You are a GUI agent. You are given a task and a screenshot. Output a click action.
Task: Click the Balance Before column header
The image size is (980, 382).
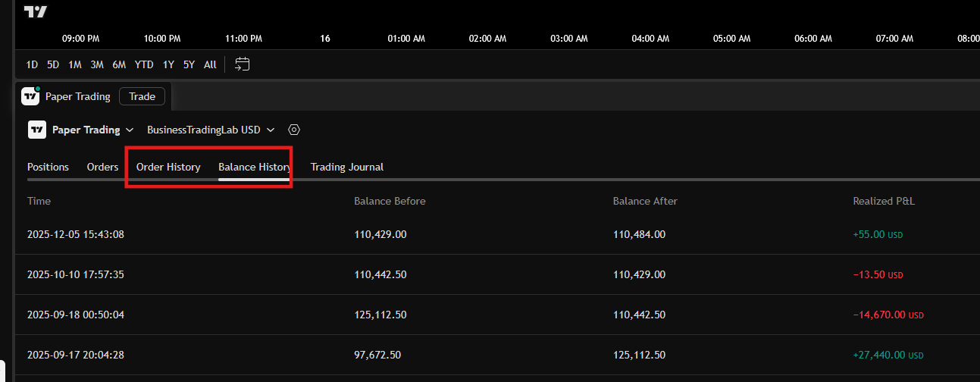point(390,201)
